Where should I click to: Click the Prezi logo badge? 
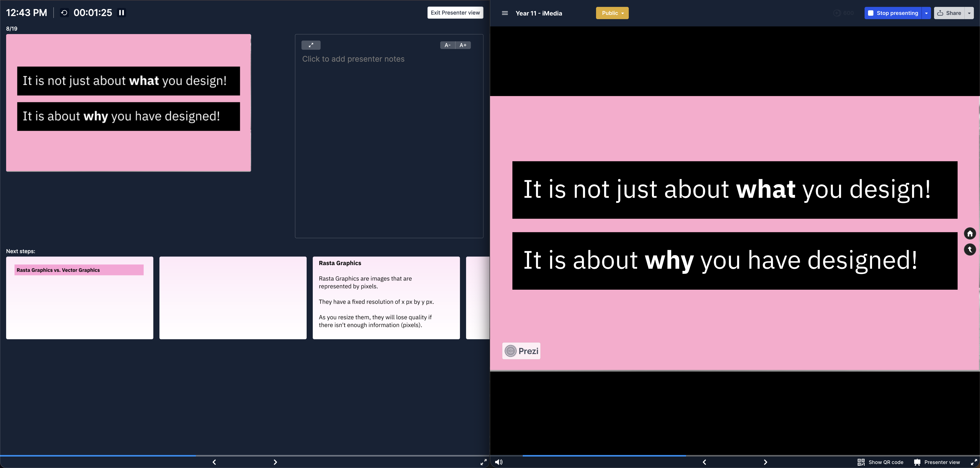pyautogui.click(x=521, y=351)
